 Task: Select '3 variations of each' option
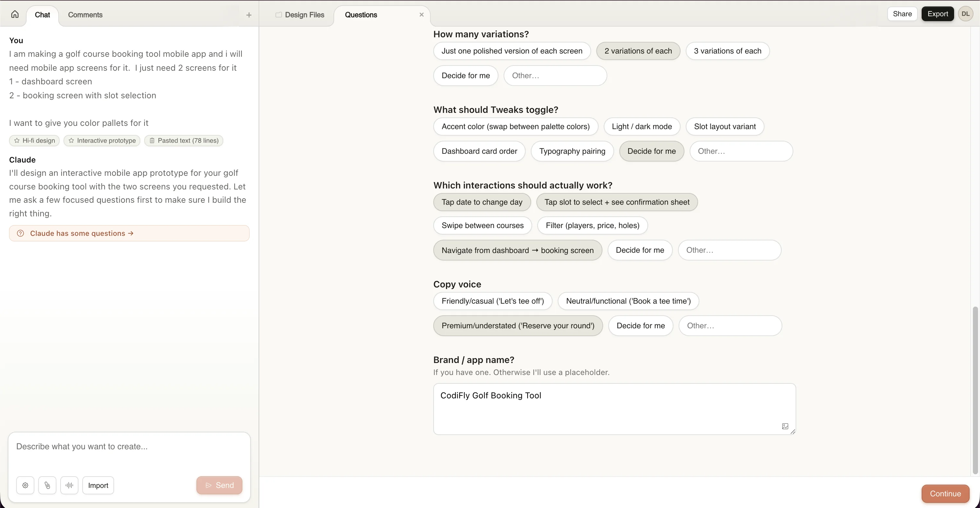(727, 51)
